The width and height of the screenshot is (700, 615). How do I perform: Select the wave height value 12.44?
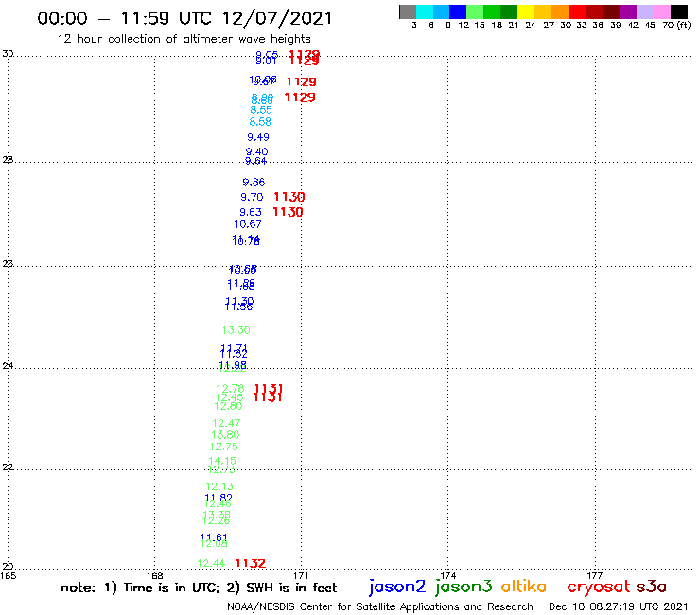[x=211, y=563]
